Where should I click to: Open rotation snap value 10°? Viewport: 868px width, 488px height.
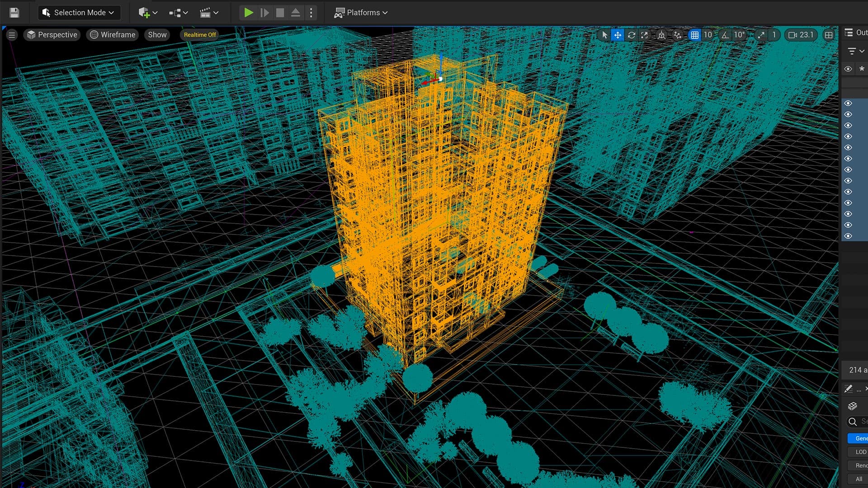(x=739, y=35)
